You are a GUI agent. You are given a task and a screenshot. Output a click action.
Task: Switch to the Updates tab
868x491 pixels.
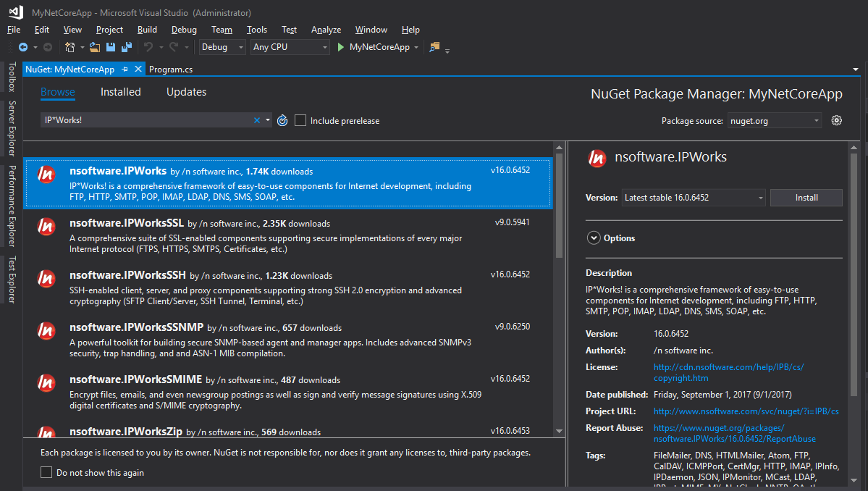click(x=187, y=92)
